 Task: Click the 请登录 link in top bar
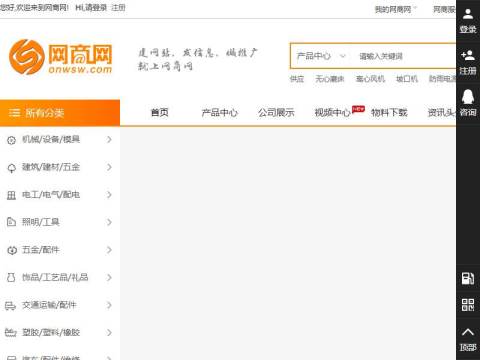click(x=96, y=8)
